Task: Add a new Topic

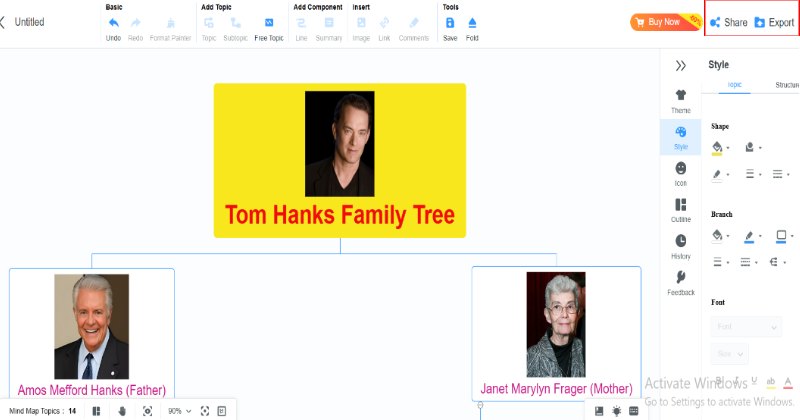Action: [x=209, y=23]
